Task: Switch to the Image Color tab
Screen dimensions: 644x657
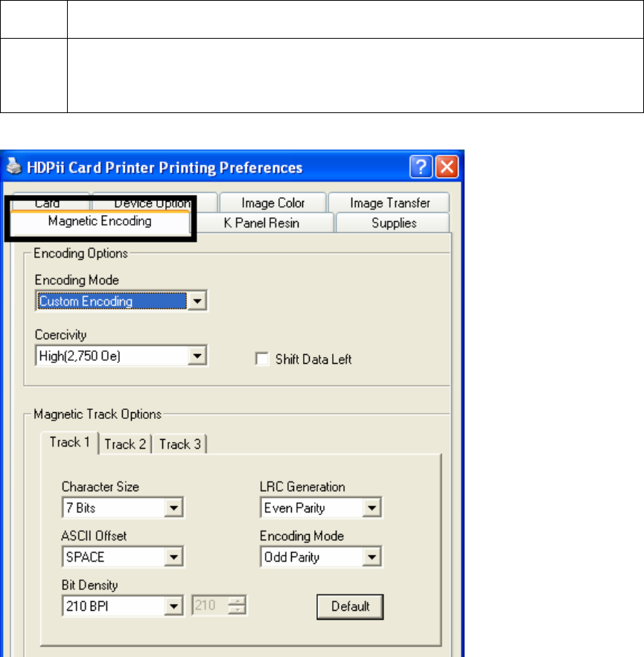Action: (273, 203)
